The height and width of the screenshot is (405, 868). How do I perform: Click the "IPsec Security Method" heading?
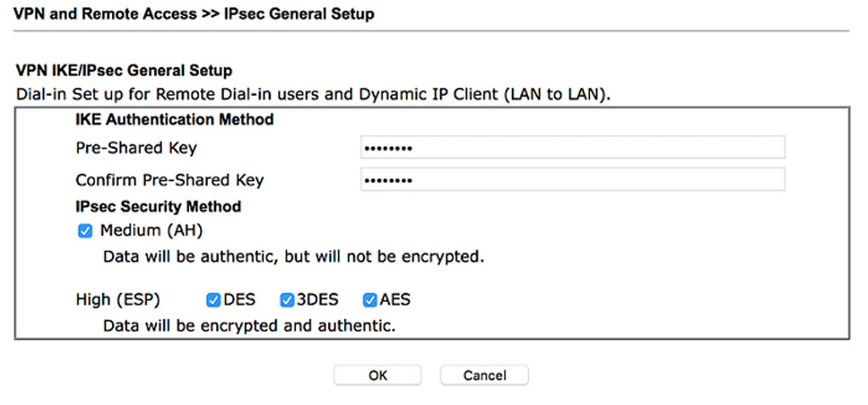click(158, 207)
